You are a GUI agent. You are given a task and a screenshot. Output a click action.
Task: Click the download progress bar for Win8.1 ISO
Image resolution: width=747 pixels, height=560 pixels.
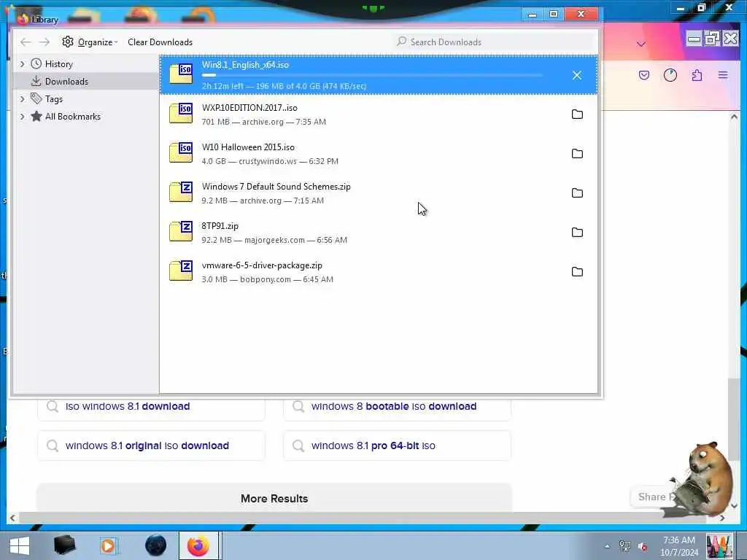tap(372, 75)
